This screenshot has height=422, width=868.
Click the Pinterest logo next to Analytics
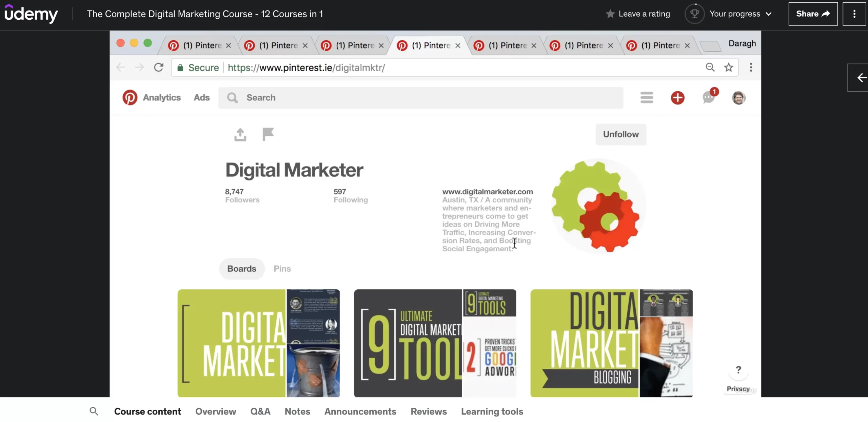pos(130,98)
